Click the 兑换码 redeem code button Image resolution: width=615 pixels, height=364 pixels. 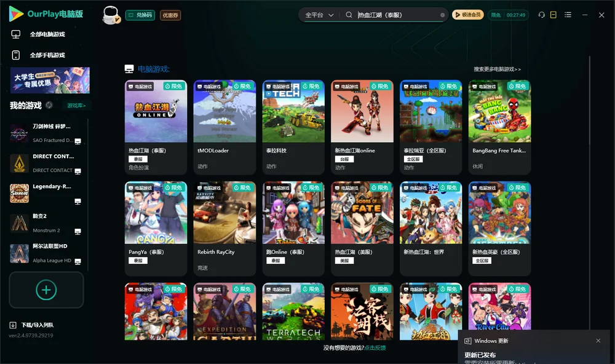point(140,15)
